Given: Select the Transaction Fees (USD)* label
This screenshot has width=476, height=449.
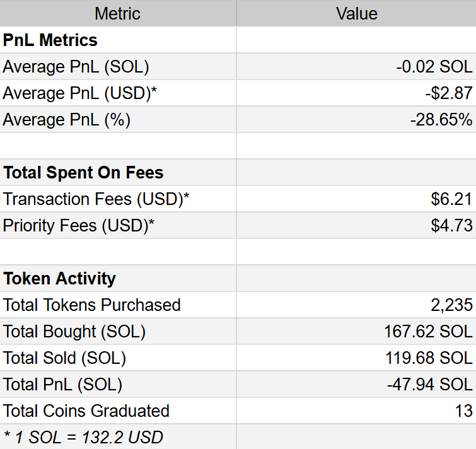Looking at the screenshot, I should coord(96,199).
